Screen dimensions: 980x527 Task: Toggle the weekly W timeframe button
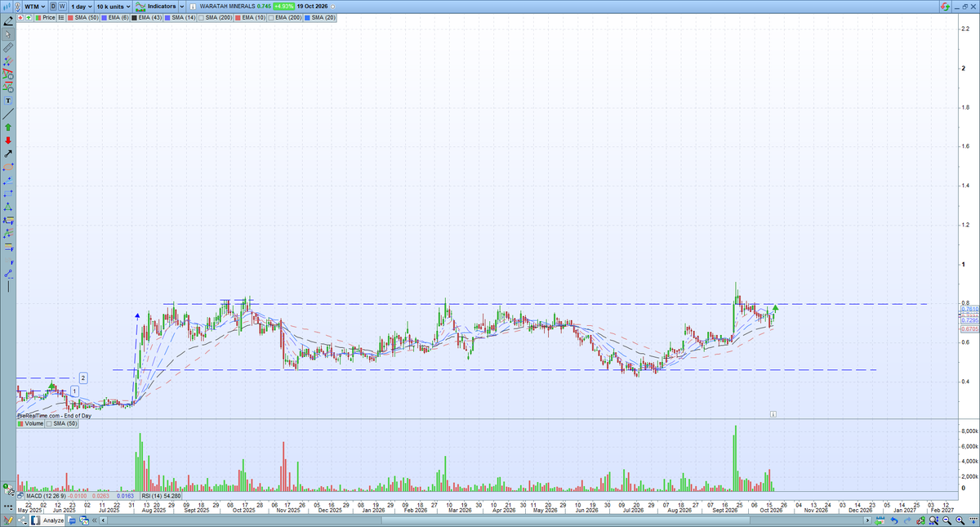(x=62, y=6)
